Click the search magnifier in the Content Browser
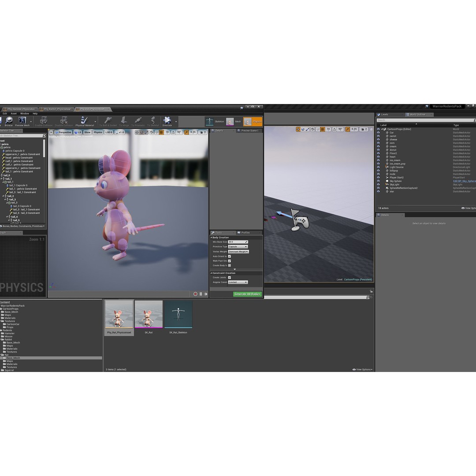 click(x=368, y=297)
